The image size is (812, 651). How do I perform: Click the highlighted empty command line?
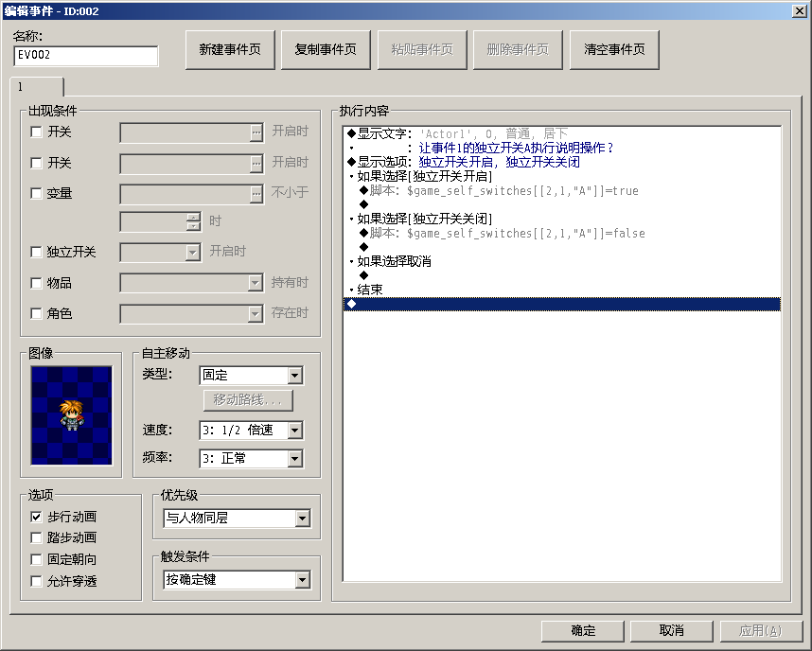[x=562, y=304]
